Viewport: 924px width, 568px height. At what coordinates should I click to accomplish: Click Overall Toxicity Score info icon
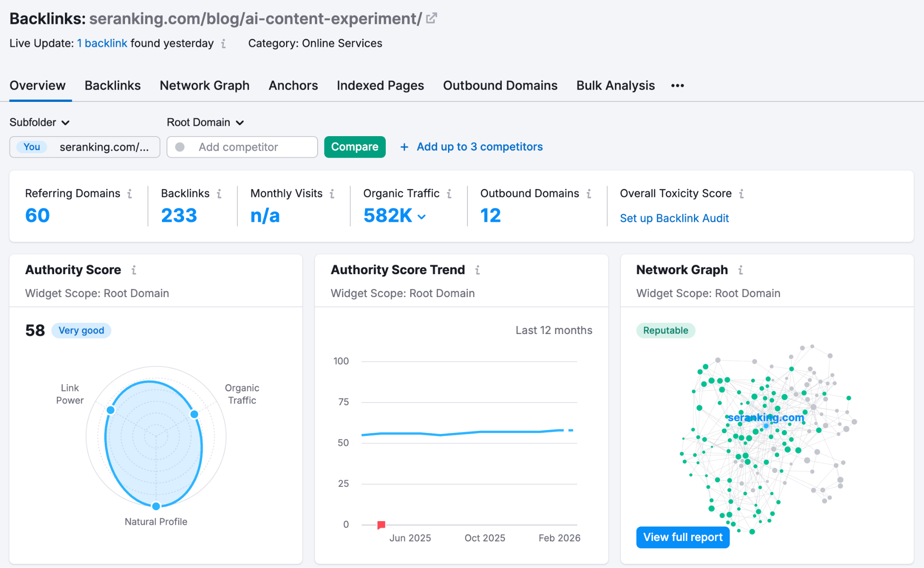tap(741, 194)
